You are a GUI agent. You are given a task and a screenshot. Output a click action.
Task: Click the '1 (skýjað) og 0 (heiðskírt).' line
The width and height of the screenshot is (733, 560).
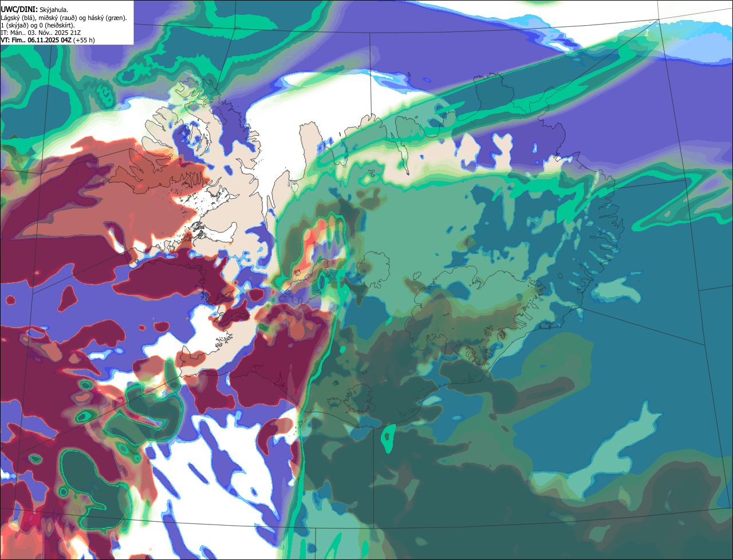point(38,25)
